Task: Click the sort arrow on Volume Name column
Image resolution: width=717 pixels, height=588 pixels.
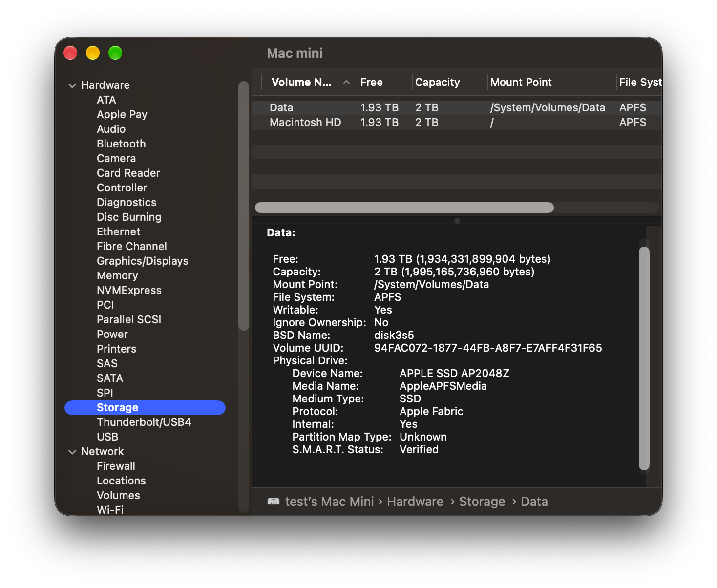Action: (346, 83)
